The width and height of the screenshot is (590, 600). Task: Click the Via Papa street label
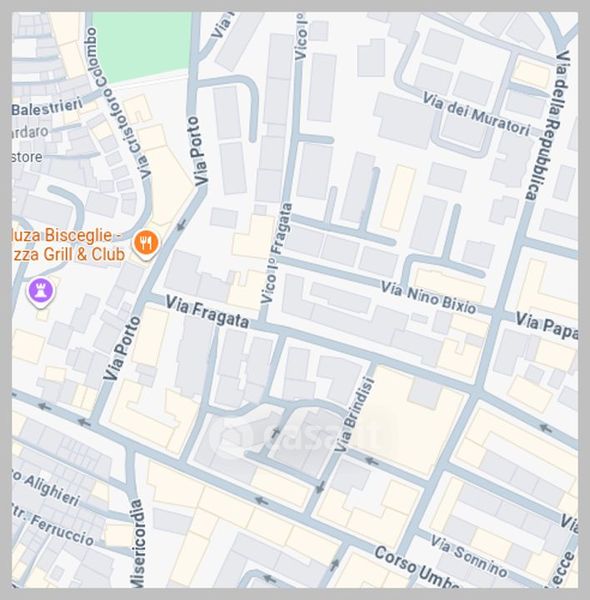546,326
